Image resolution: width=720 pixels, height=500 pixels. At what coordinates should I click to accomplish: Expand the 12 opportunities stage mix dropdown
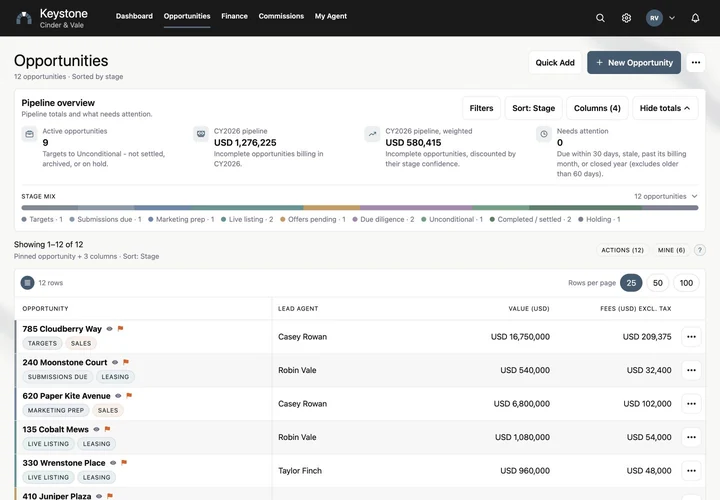tap(666, 196)
